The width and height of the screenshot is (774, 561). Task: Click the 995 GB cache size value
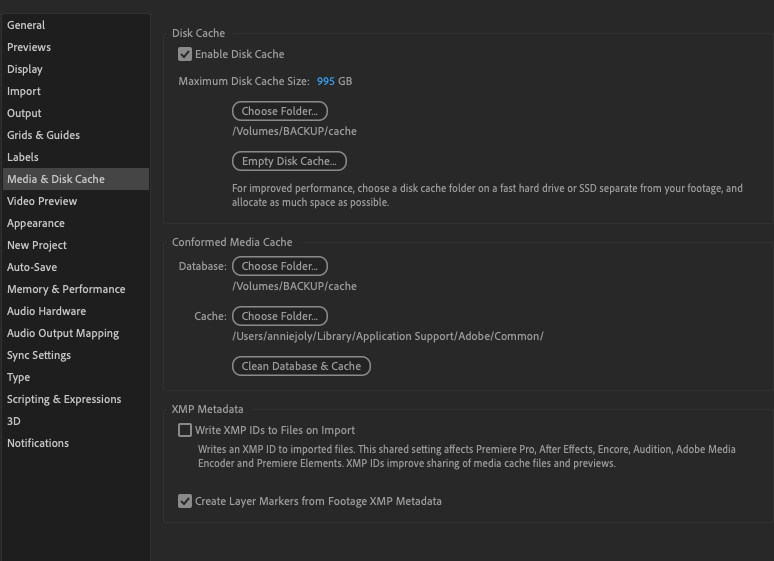[326, 81]
